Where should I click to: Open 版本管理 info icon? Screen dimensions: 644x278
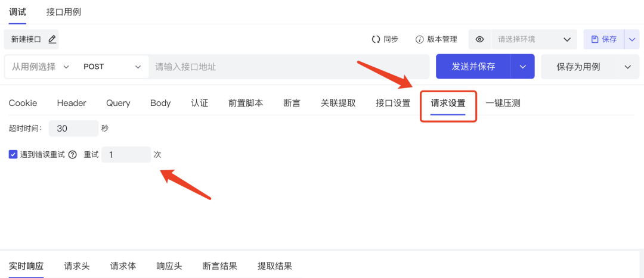coord(419,39)
